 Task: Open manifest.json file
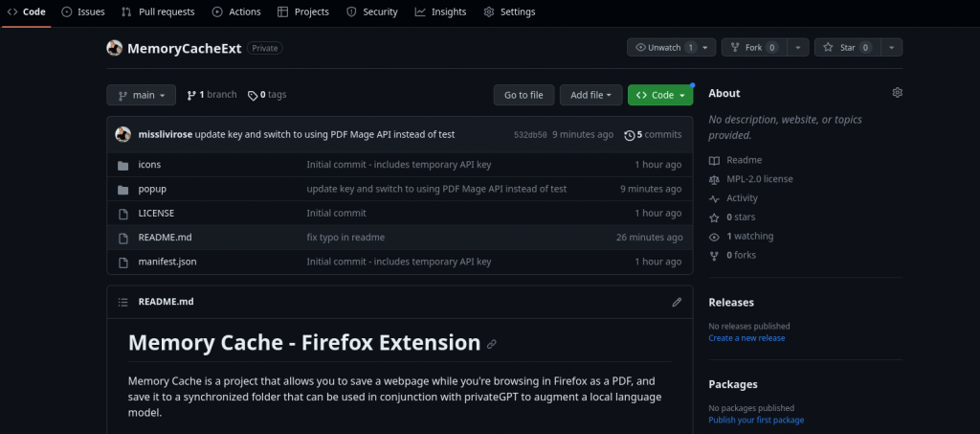pyautogui.click(x=167, y=262)
